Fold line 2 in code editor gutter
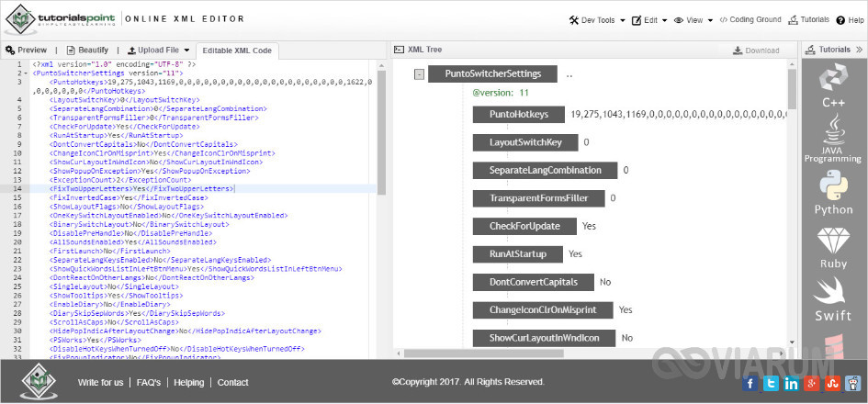Screen dimensions: 868x404 click(26, 73)
